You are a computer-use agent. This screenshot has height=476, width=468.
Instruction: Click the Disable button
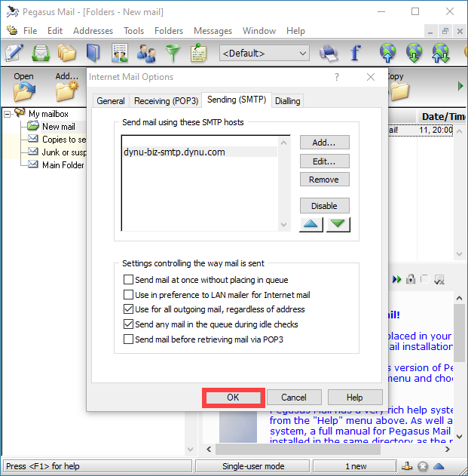[324, 206]
